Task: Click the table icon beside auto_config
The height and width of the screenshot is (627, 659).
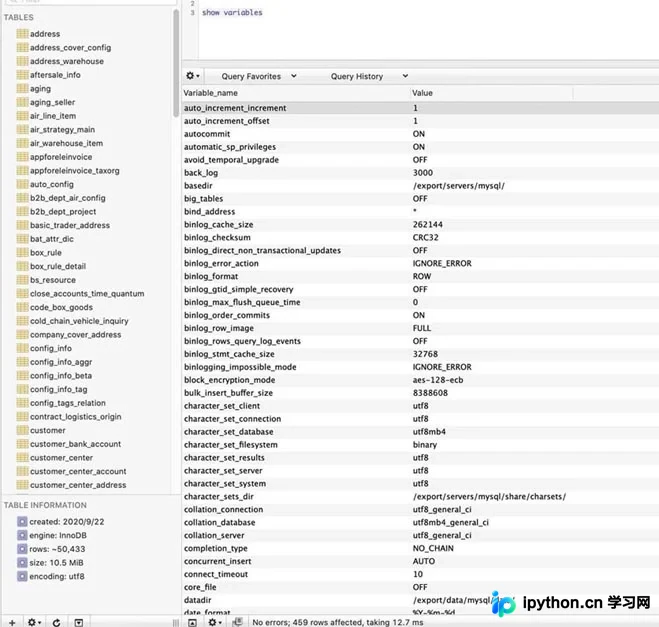Action: click(22, 184)
